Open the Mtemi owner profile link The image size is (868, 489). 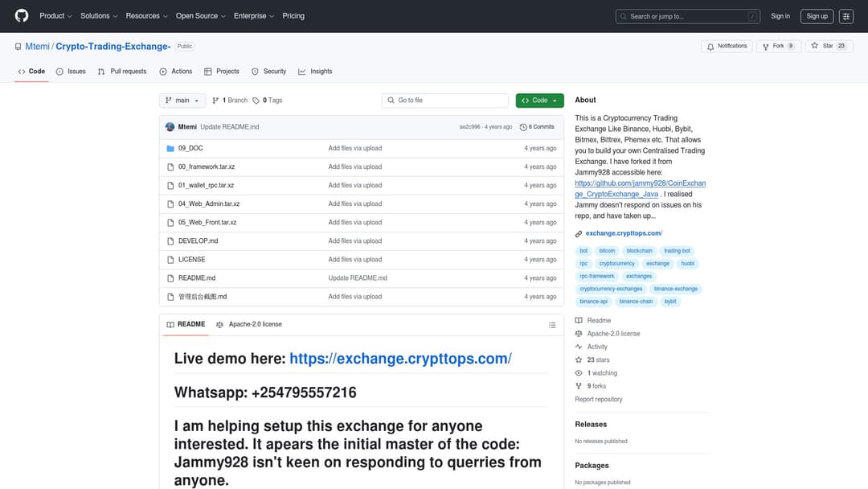(x=37, y=47)
